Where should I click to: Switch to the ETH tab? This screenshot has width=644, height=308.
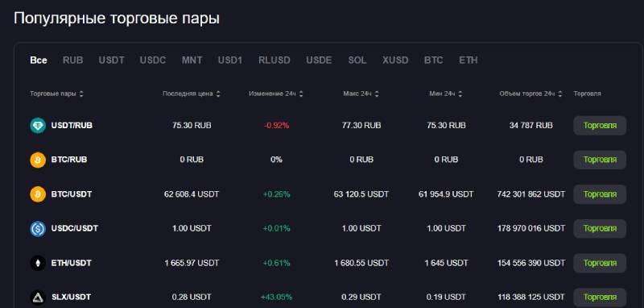[x=469, y=60]
